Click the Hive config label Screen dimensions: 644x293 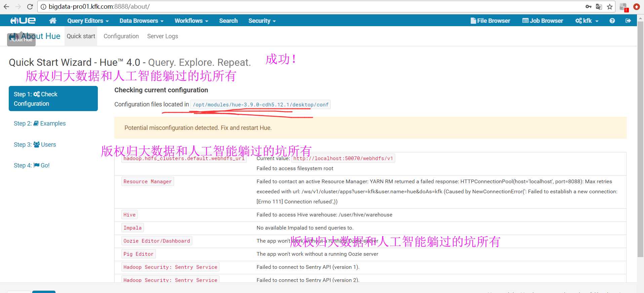click(x=129, y=215)
